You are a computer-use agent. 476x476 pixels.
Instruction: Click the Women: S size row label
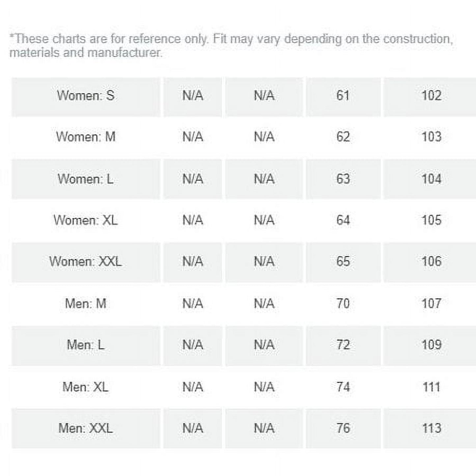(x=86, y=96)
